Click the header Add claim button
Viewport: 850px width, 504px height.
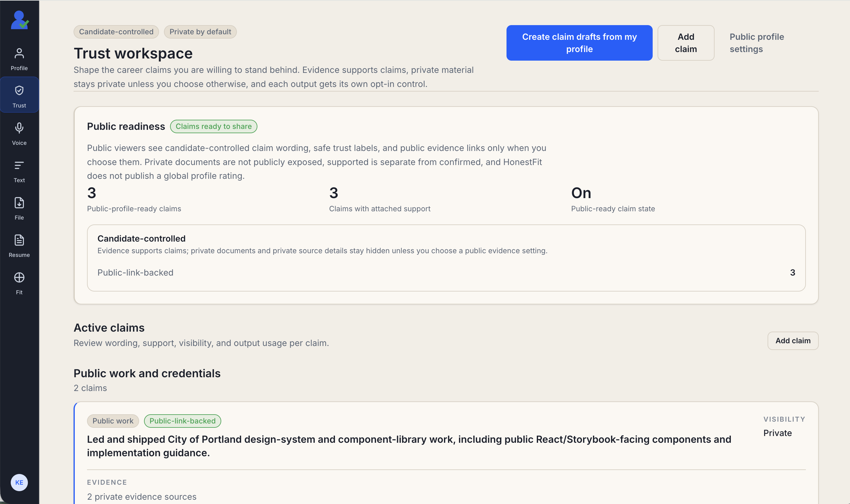[x=685, y=43]
